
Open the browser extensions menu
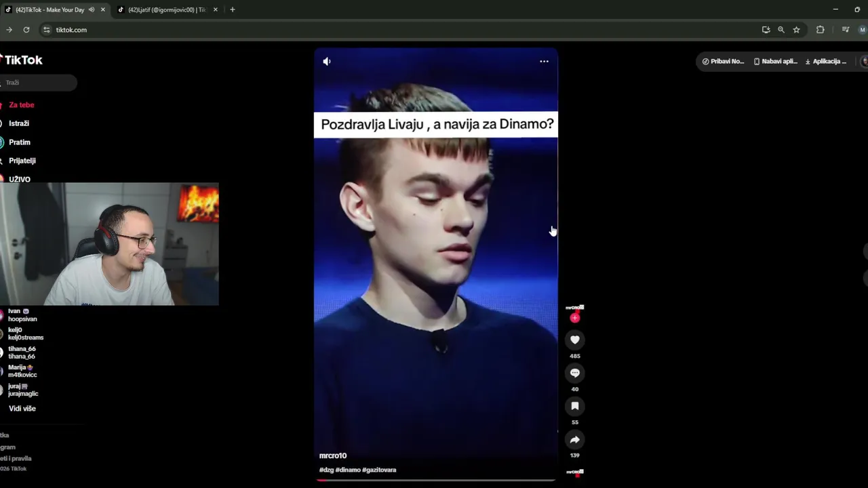coord(820,30)
